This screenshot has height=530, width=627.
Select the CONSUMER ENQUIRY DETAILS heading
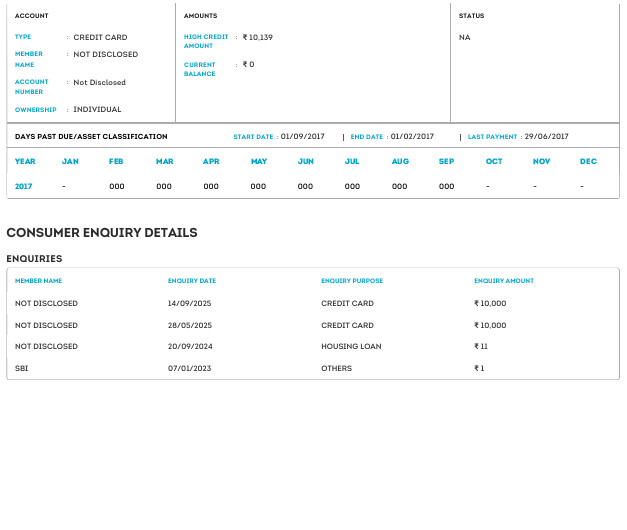(x=102, y=233)
